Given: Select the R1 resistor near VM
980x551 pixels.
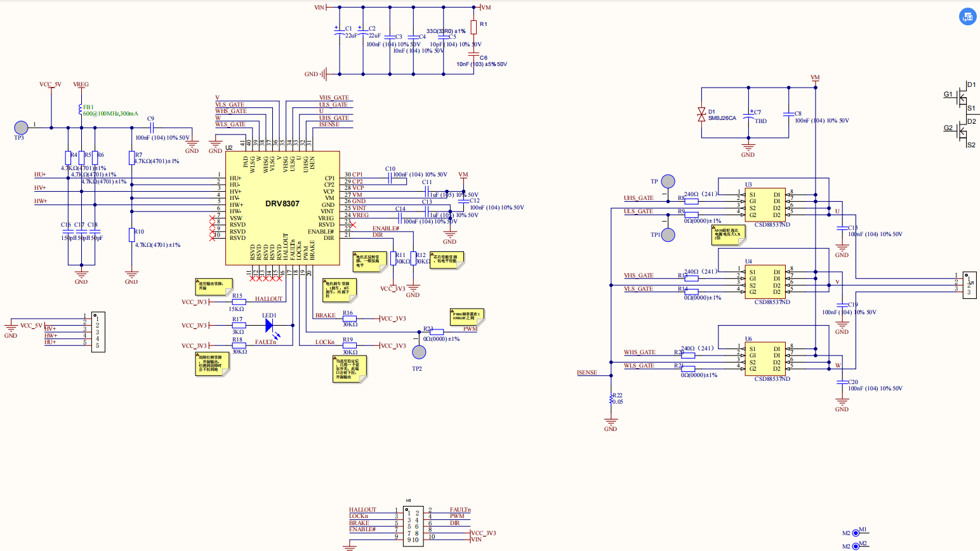Looking at the screenshot, I should pos(473,27).
